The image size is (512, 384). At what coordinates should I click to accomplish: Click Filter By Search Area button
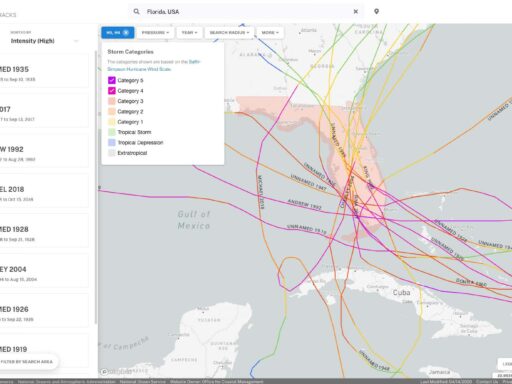coord(28,362)
